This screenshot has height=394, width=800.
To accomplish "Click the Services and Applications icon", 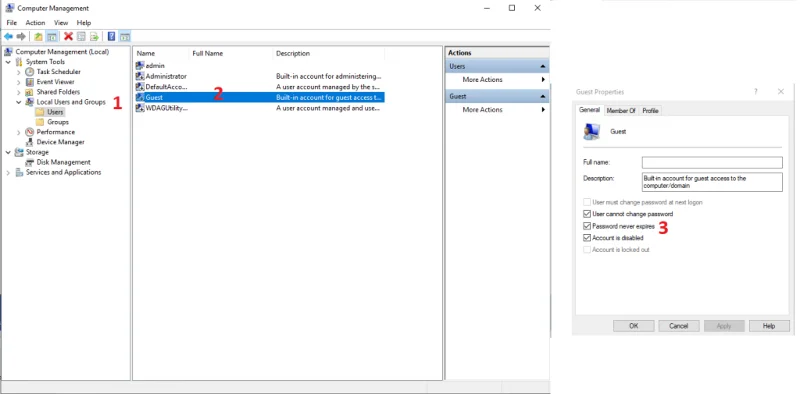I will (19, 173).
